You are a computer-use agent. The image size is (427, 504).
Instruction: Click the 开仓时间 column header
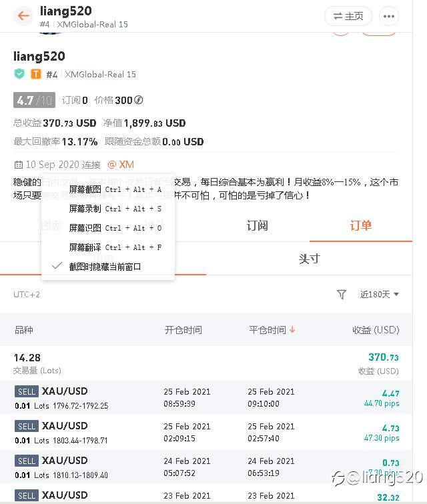183,330
